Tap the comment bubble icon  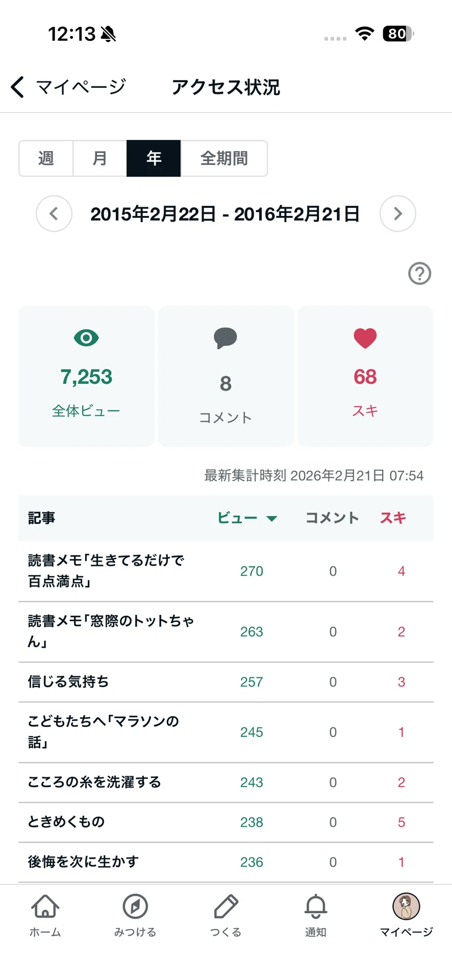225,338
